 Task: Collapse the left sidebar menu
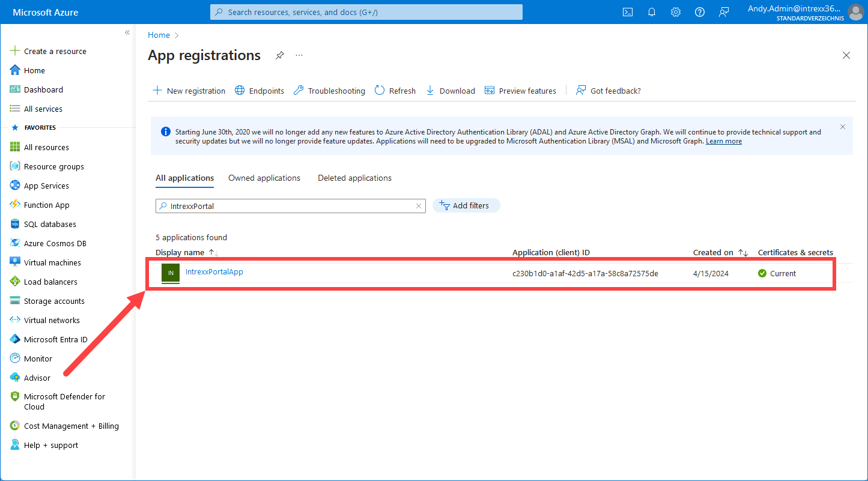127,32
